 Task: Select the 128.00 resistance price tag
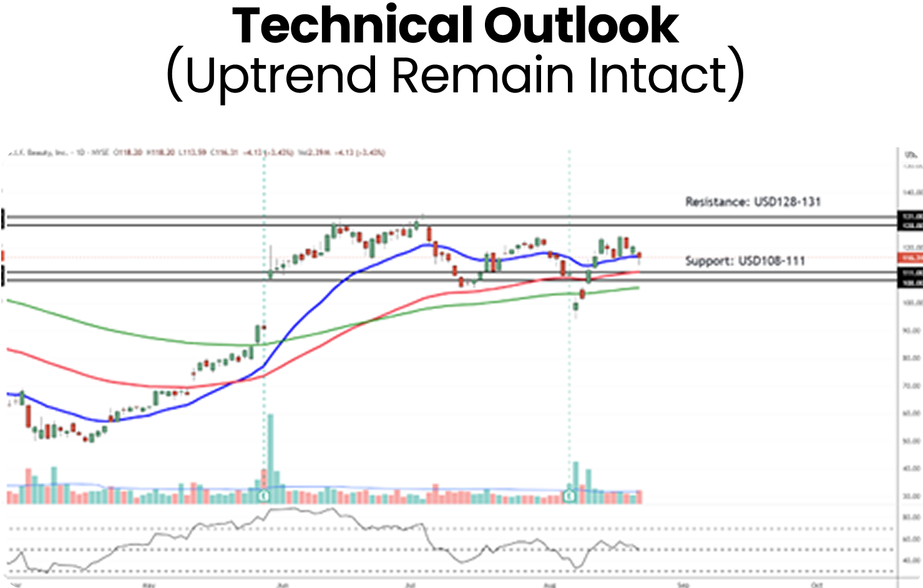point(909,224)
